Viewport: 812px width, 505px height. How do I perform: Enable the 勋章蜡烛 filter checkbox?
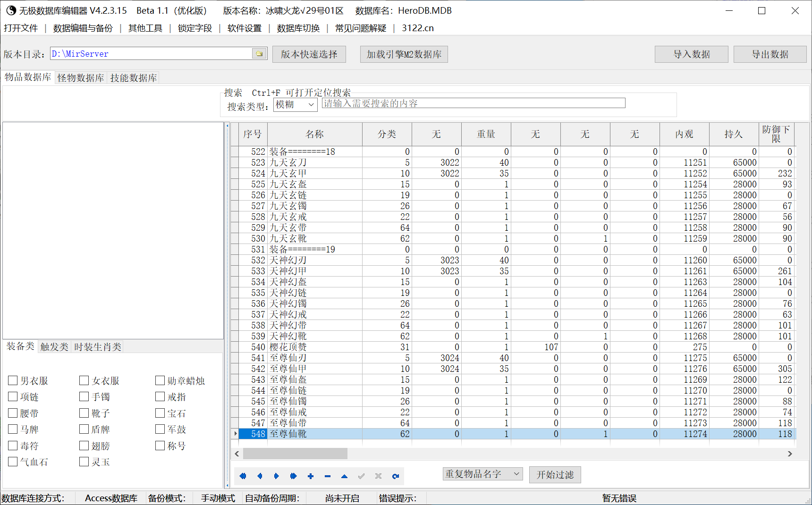coord(160,380)
